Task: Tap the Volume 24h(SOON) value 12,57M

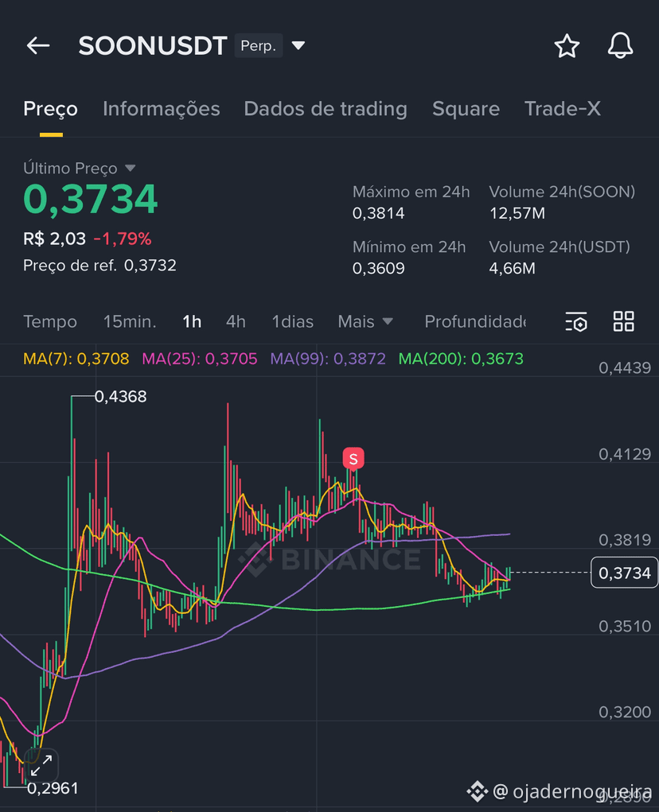Action: [517, 213]
